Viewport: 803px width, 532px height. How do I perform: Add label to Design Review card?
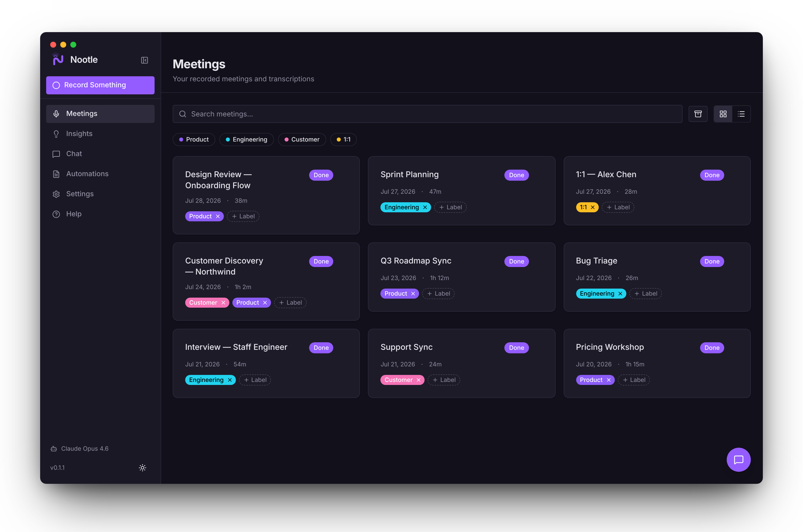(x=243, y=217)
